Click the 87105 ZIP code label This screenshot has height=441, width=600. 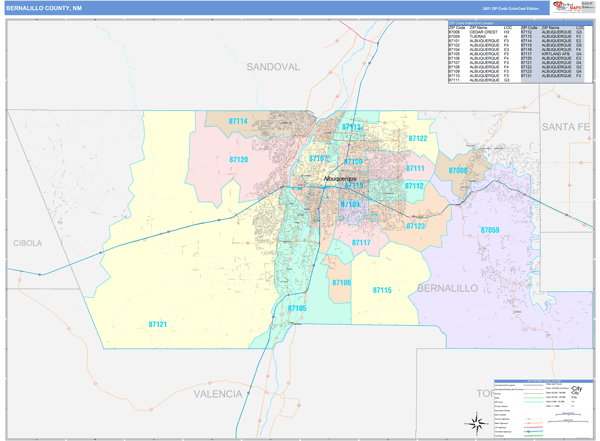pyautogui.click(x=297, y=308)
